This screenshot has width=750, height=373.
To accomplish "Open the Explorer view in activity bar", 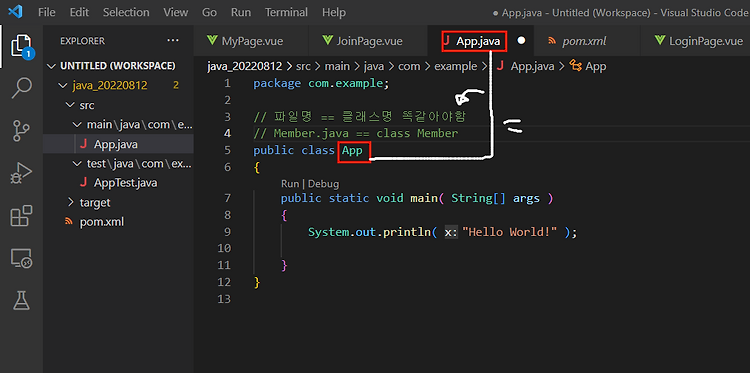I will click(21, 46).
